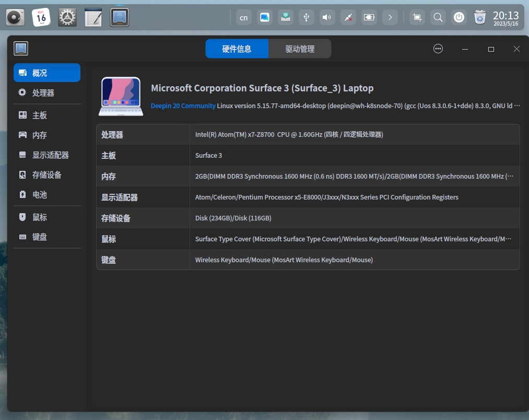This screenshot has height=420, width=529.
Task: Click the motherboard icon in sidebar
Action: tap(22, 115)
